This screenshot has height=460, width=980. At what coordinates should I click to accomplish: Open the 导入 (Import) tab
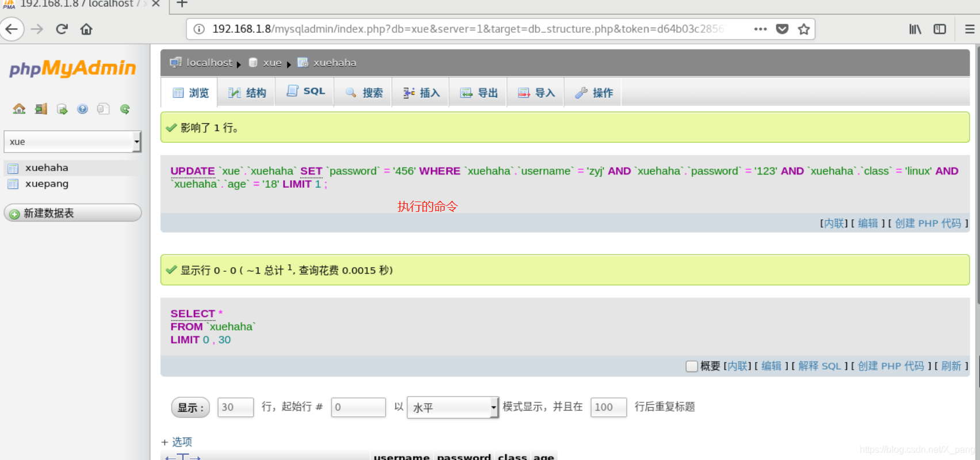(x=536, y=93)
